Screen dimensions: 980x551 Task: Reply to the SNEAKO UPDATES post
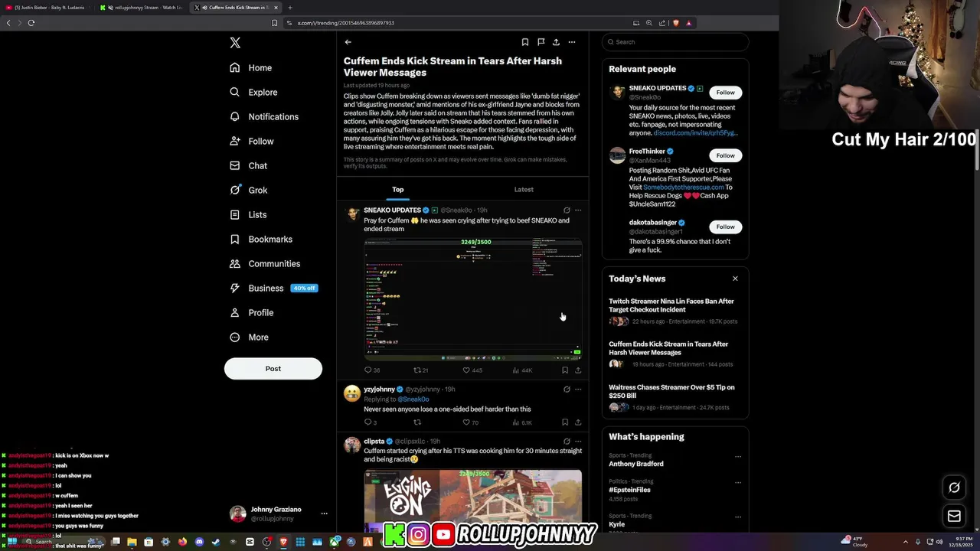point(372,370)
